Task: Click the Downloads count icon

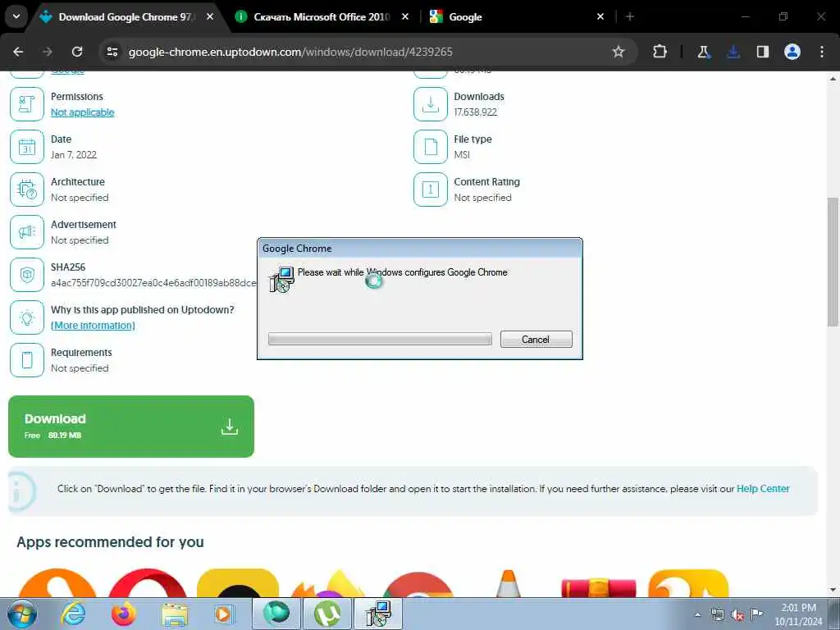Action: pos(430,104)
